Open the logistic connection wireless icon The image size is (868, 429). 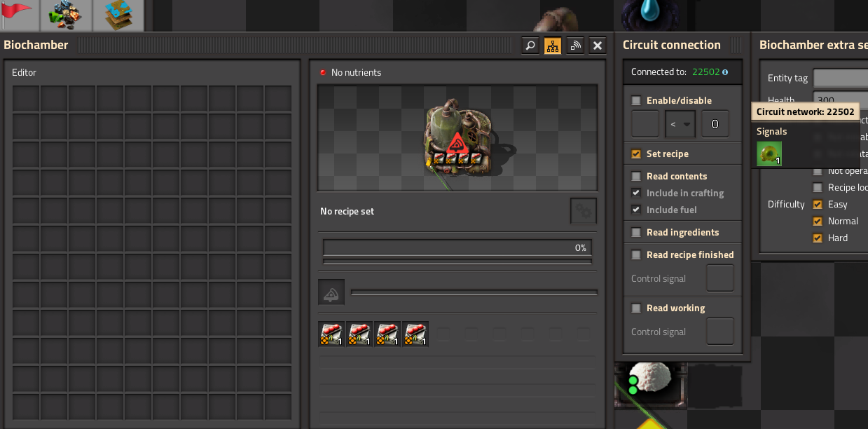(575, 46)
